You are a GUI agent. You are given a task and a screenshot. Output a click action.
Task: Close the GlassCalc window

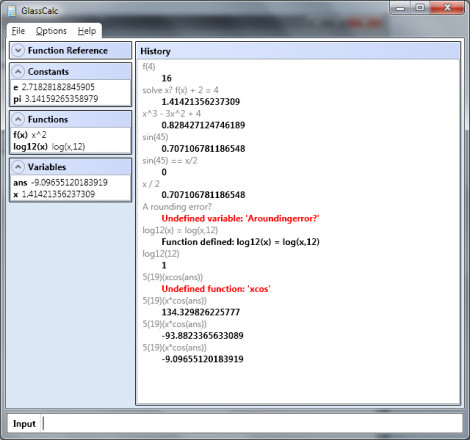click(x=447, y=8)
